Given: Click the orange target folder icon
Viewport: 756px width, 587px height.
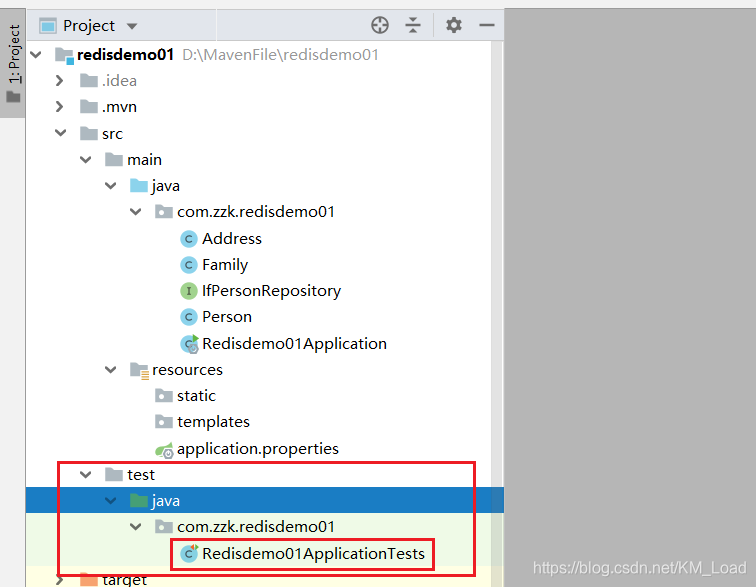Looking at the screenshot, I should [89, 580].
